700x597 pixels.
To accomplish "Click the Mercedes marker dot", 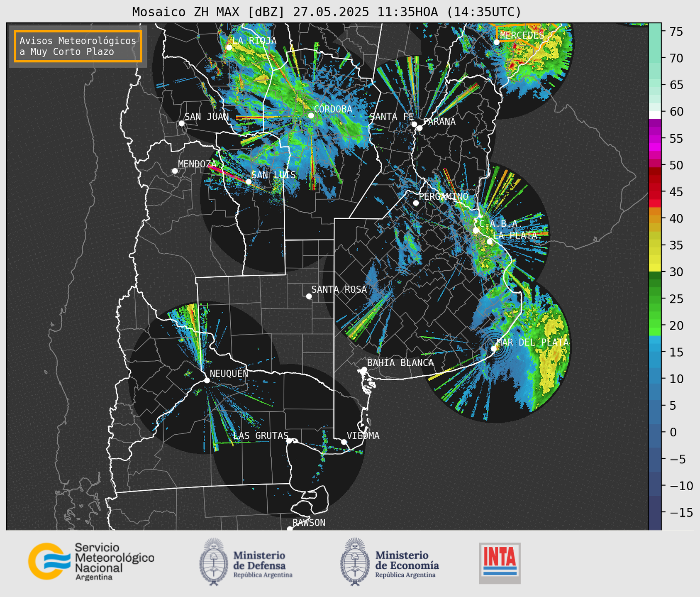I will click(497, 42).
